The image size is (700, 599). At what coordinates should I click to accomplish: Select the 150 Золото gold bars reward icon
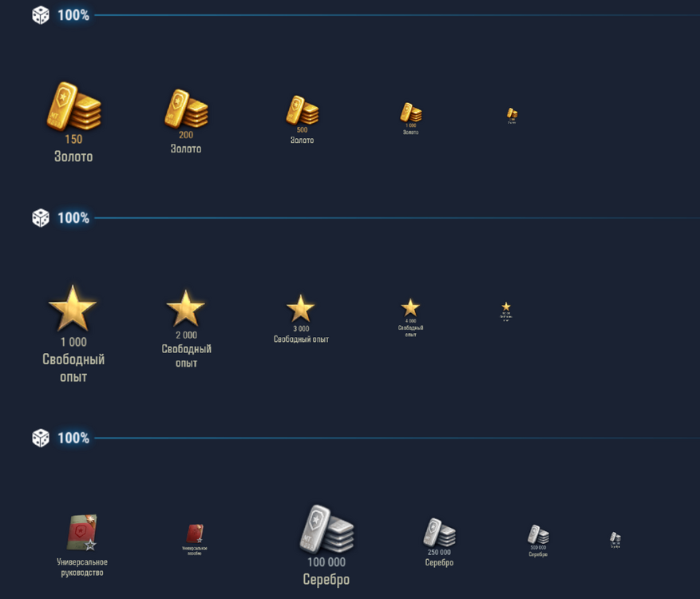click(x=72, y=104)
